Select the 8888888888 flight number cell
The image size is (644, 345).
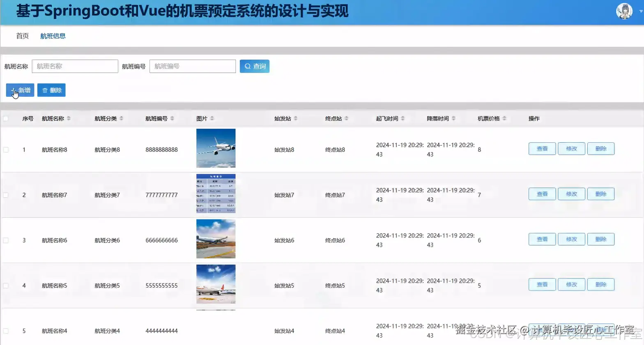pyautogui.click(x=161, y=150)
